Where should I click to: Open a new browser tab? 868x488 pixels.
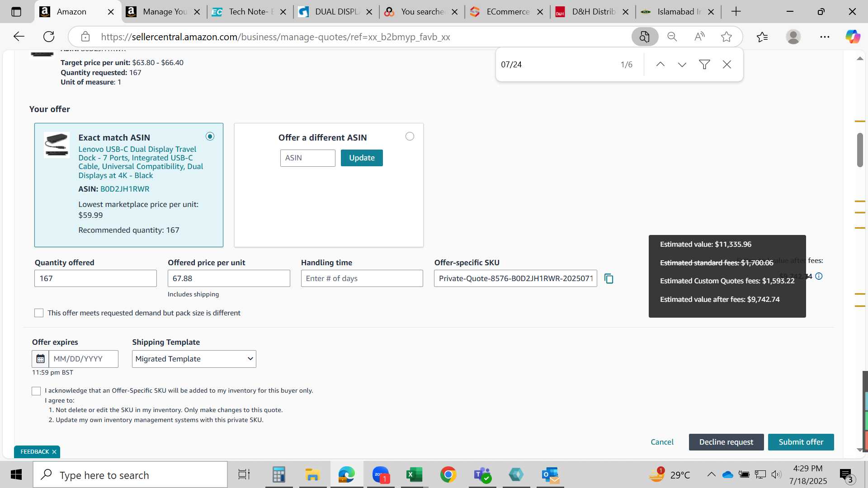point(736,12)
